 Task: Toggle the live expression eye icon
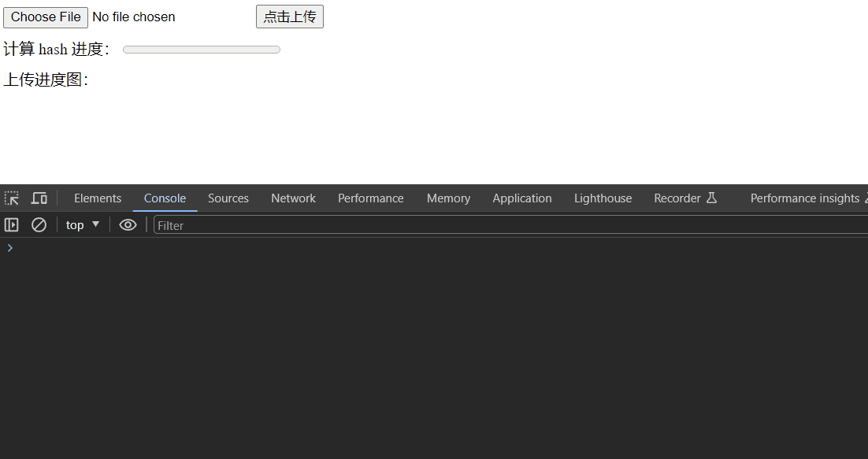(128, 225)
